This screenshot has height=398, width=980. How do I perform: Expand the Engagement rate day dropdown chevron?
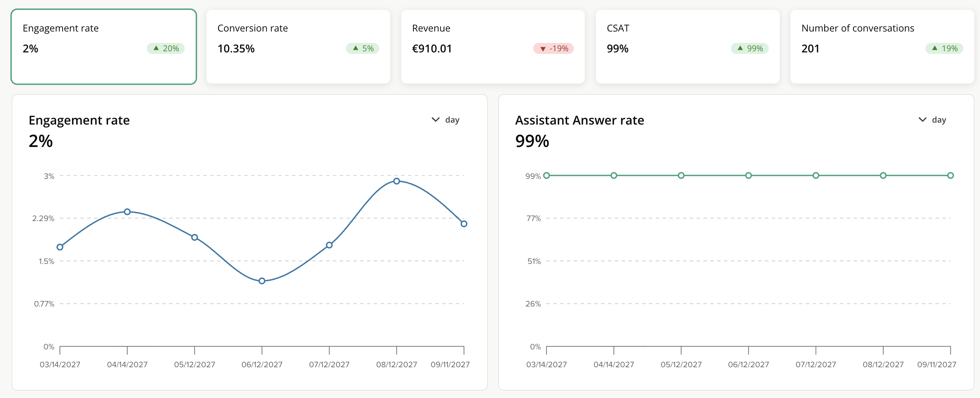[435, 120]
